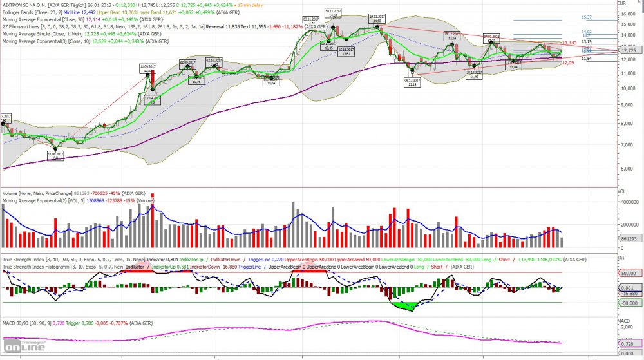Click the 6,000 price axis label
Viewport: 644px width, 360px height.
[627, 169]
